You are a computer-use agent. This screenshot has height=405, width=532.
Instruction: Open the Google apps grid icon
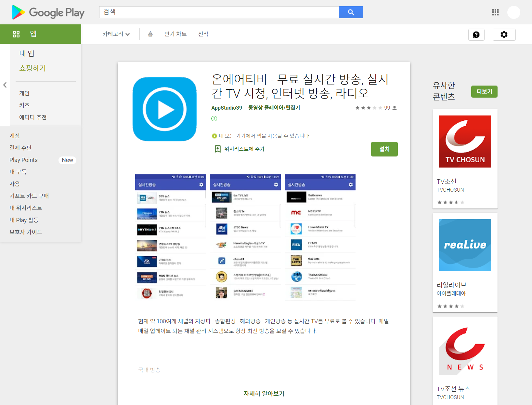tap(495, 12)
